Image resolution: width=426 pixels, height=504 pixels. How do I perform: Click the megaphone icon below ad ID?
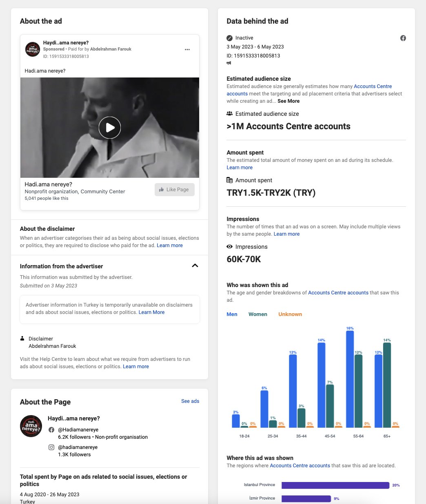point(229,63)
